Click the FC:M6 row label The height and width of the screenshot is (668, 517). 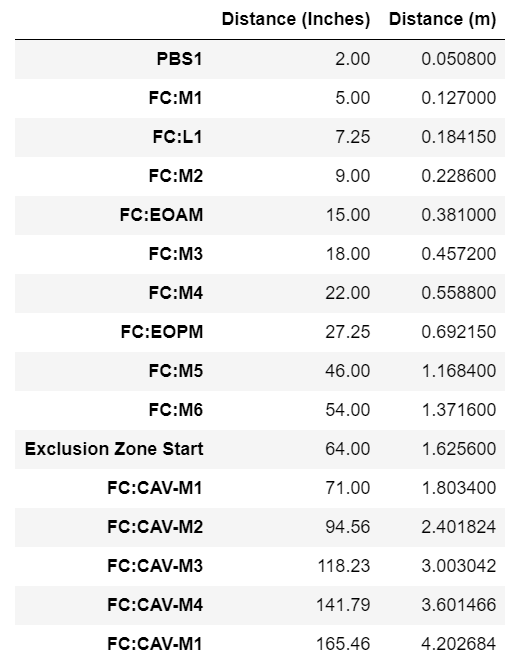(x=175, y=410)
